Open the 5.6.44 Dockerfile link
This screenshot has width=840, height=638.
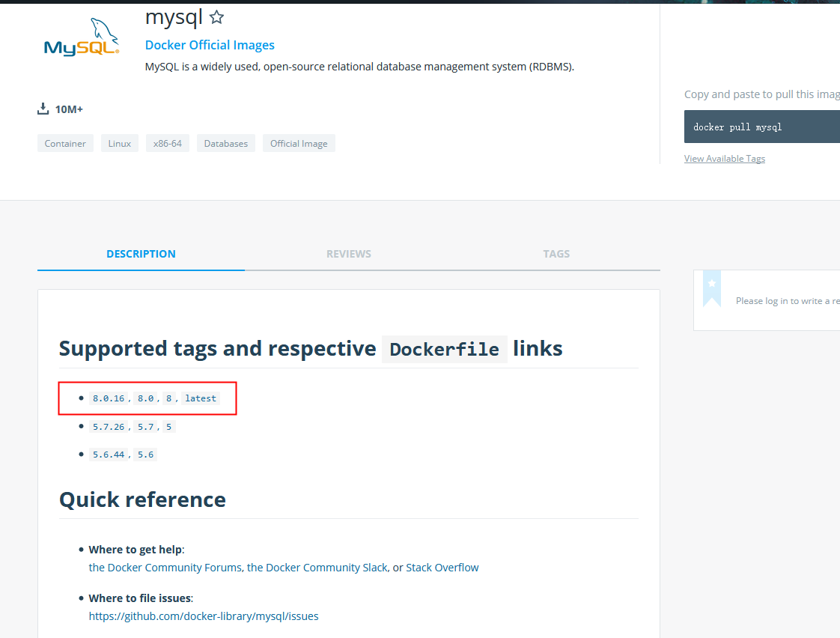[109, 455]
